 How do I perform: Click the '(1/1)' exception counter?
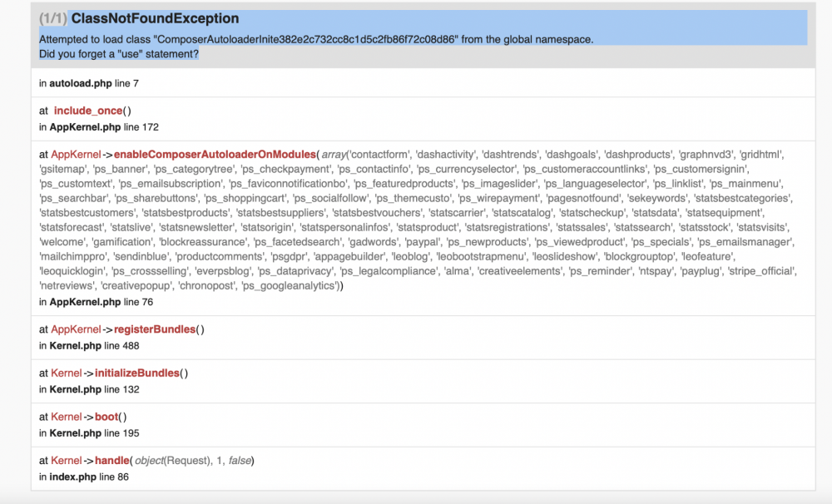53,18
